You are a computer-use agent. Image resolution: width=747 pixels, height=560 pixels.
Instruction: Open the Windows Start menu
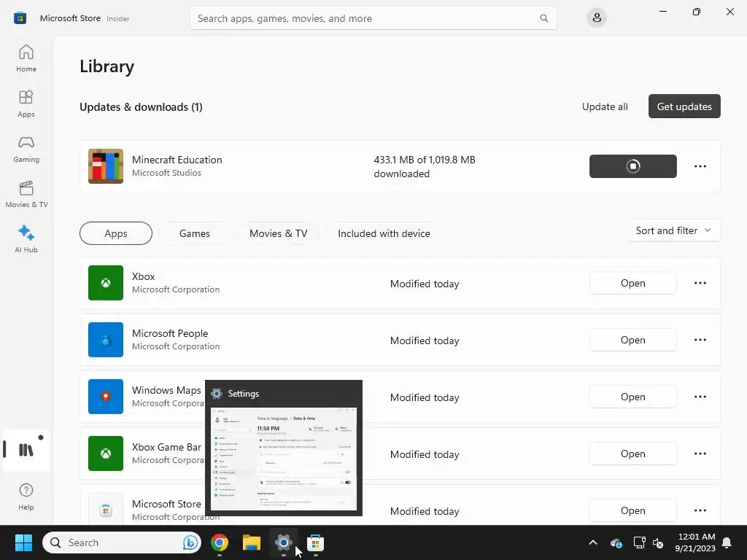(x=23, y=542)
